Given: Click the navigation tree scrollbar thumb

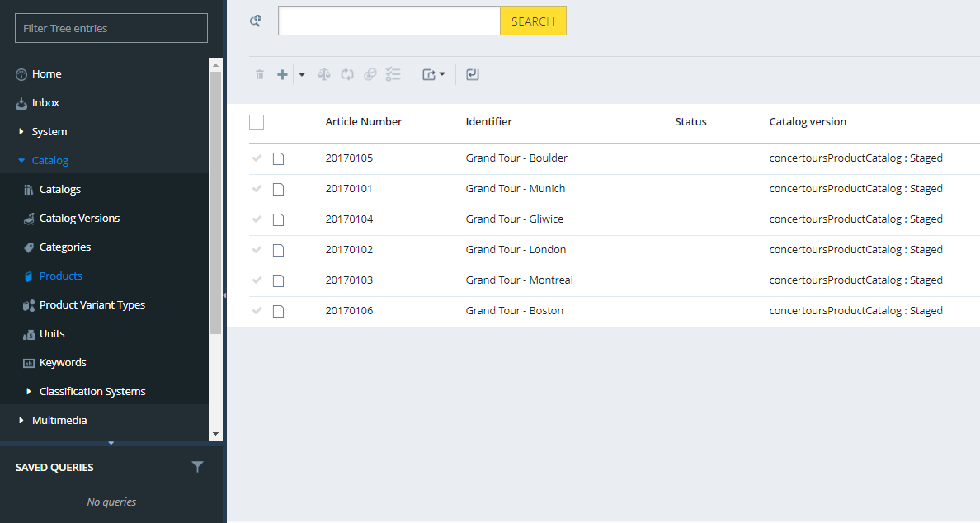Looking at the screenshot, I should (215, 203).
